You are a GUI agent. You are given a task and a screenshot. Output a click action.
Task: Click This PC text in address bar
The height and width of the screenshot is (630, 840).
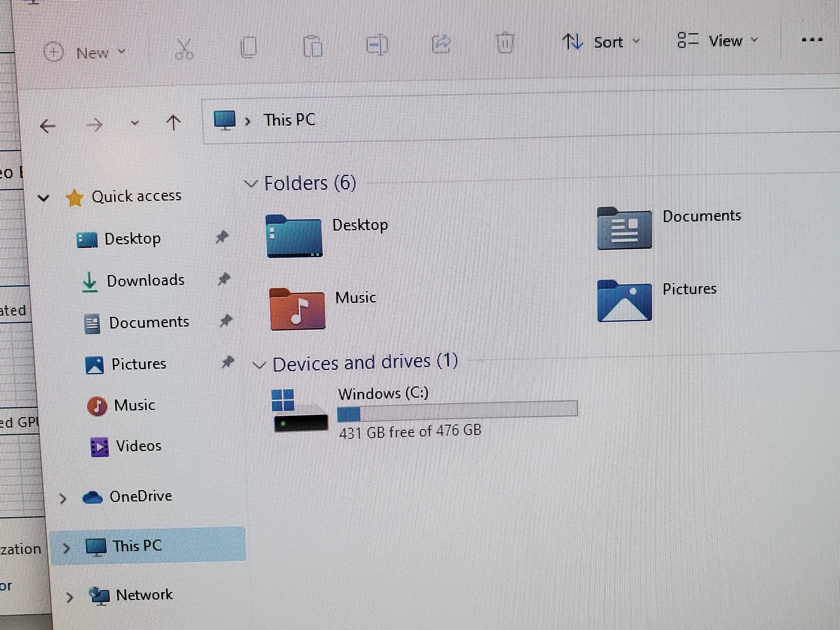coord(290,120)
